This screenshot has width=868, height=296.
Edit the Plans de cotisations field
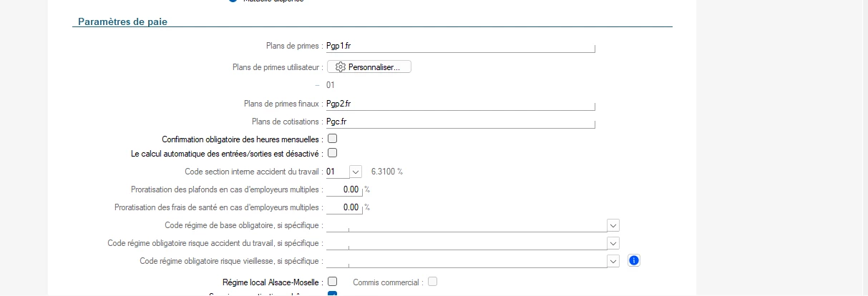point(460,122)
